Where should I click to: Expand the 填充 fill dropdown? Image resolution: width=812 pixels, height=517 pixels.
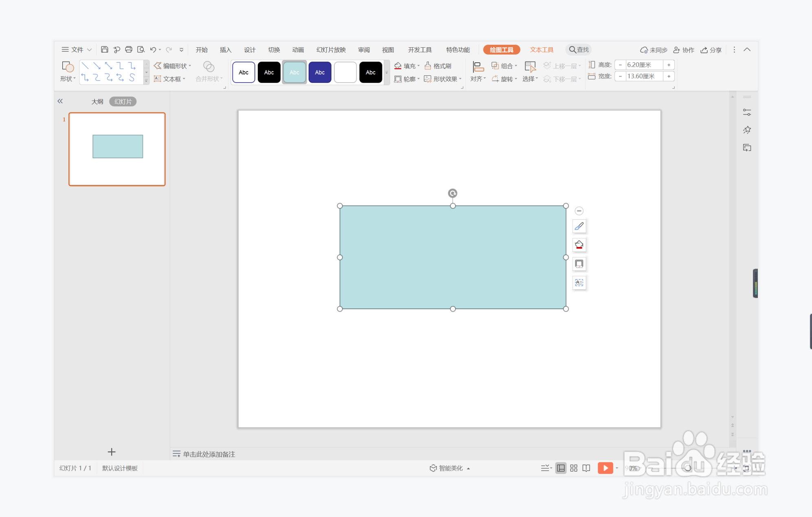pyautogui.click(x=418, y=66)
